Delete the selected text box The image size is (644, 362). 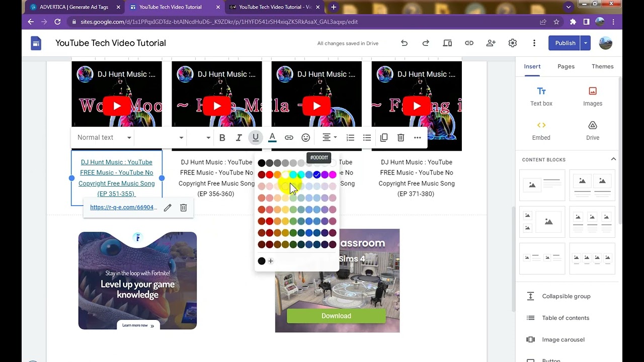[x=400, y=138]
